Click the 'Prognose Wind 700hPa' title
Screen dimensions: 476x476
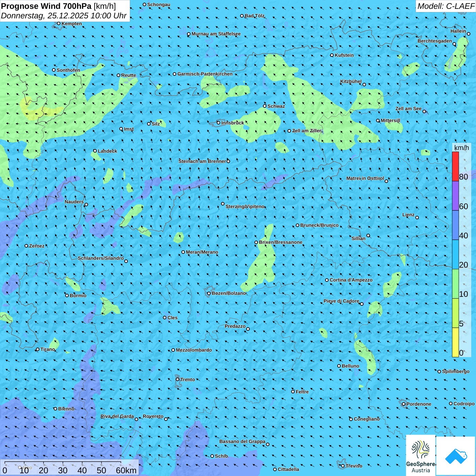(x=46, y=6)
